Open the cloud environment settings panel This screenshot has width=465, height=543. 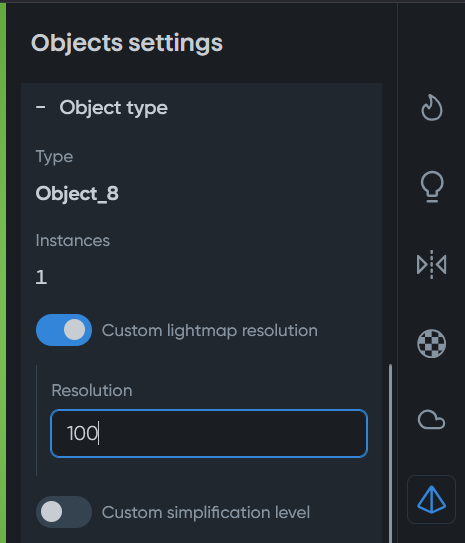tap(431, 420)
